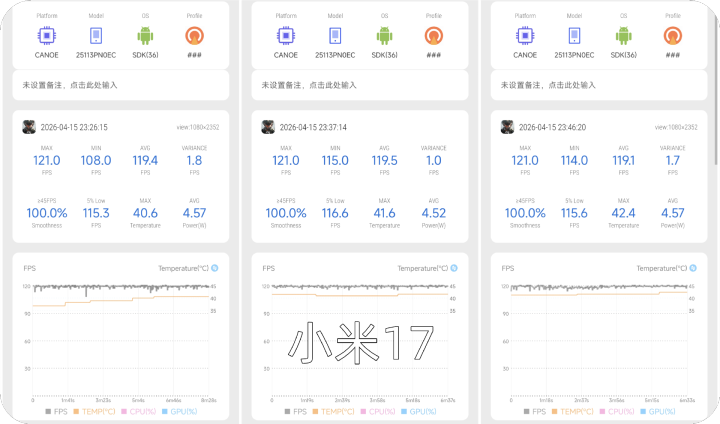Select the 4.57 power value in the 23:46:20 report
This screenshot has width=720, height=424.
(673, 213)
